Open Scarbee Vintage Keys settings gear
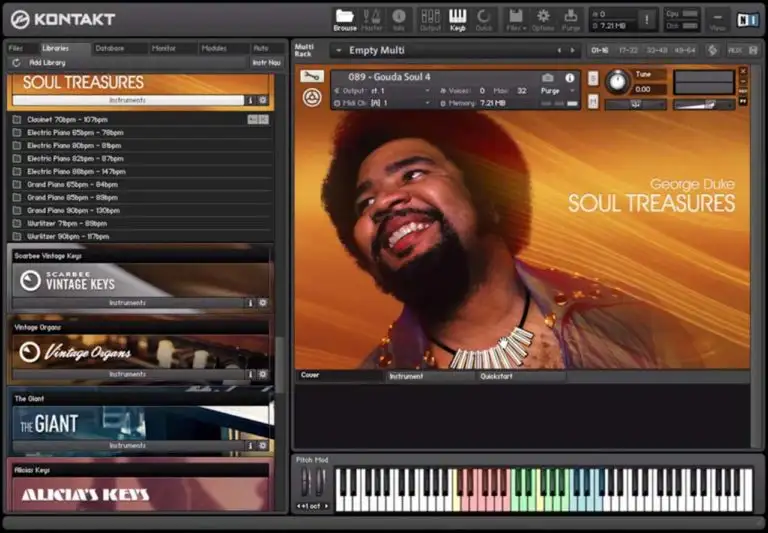 (x=263, y=303)
